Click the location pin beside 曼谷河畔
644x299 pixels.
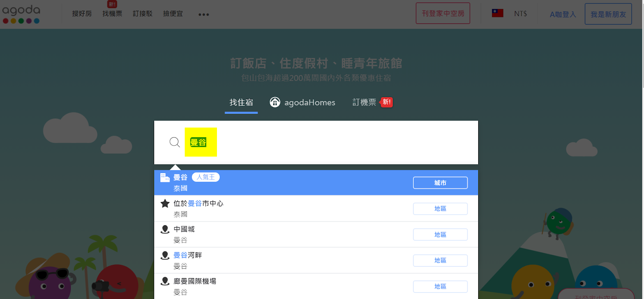[x=165, y=256]
